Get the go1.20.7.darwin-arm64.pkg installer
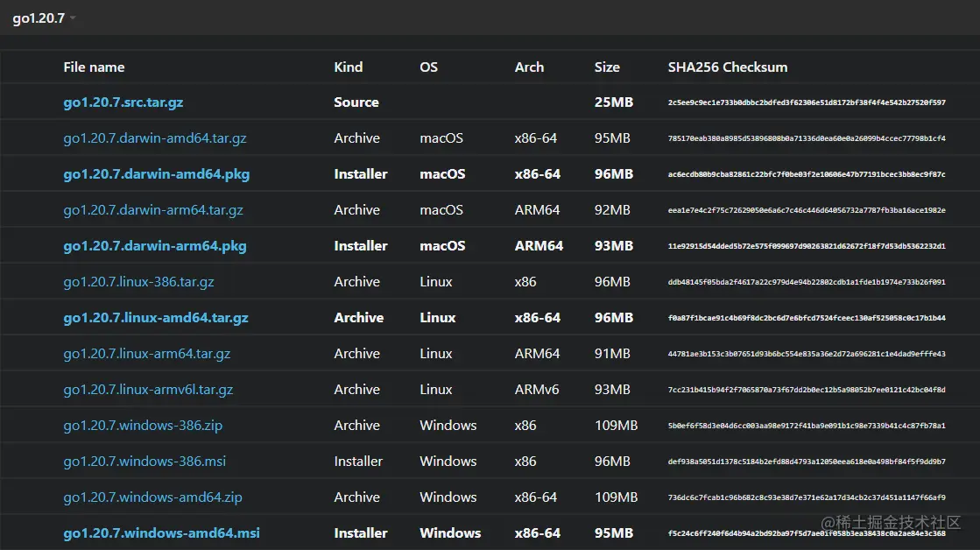 coord(155,246)
